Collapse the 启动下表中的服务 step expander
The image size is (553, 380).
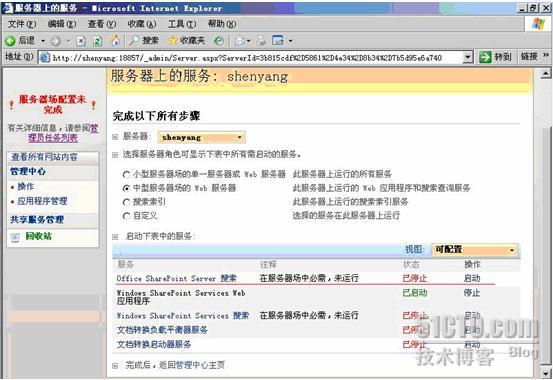pos(115,237)
